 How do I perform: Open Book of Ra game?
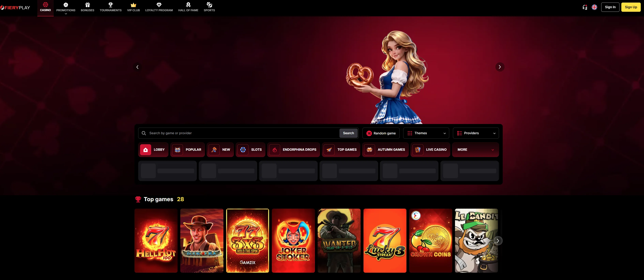click(202, 240)
